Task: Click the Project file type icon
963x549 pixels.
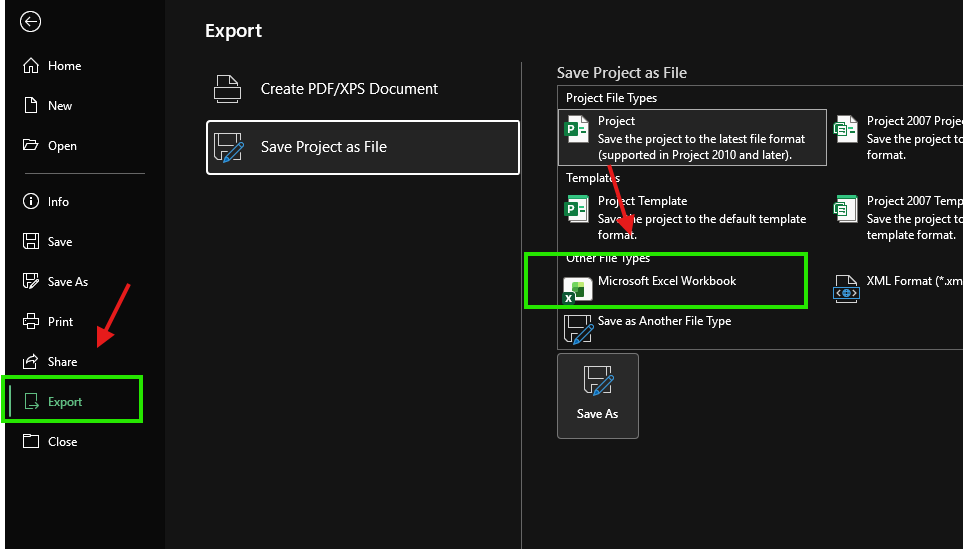Action: tap(577, 129)
